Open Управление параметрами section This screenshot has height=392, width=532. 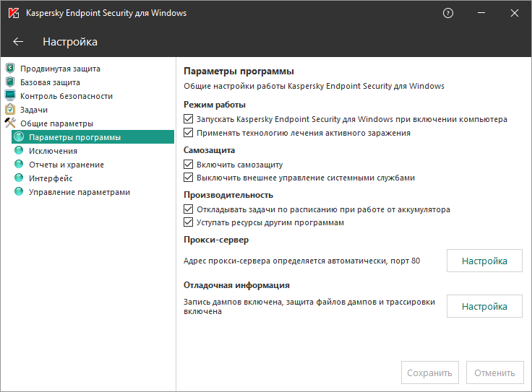[x=80, y=192]
